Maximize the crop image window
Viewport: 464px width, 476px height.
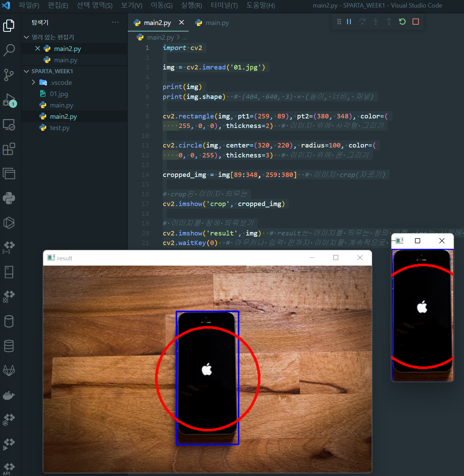(x=417, y=241)
